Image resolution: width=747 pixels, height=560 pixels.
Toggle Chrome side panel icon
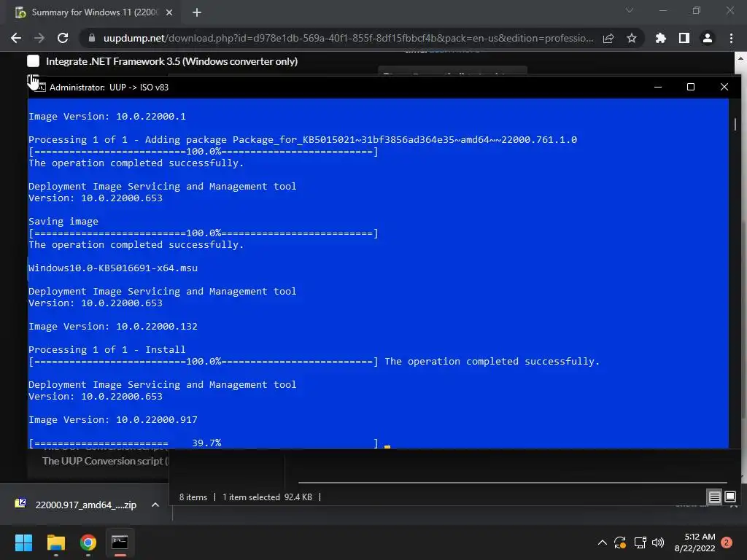click(684, 38)
